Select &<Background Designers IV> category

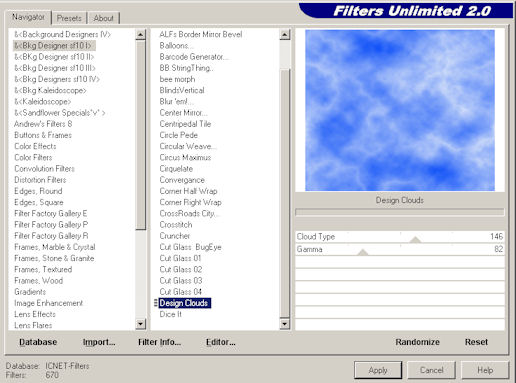tap(63, 34)
